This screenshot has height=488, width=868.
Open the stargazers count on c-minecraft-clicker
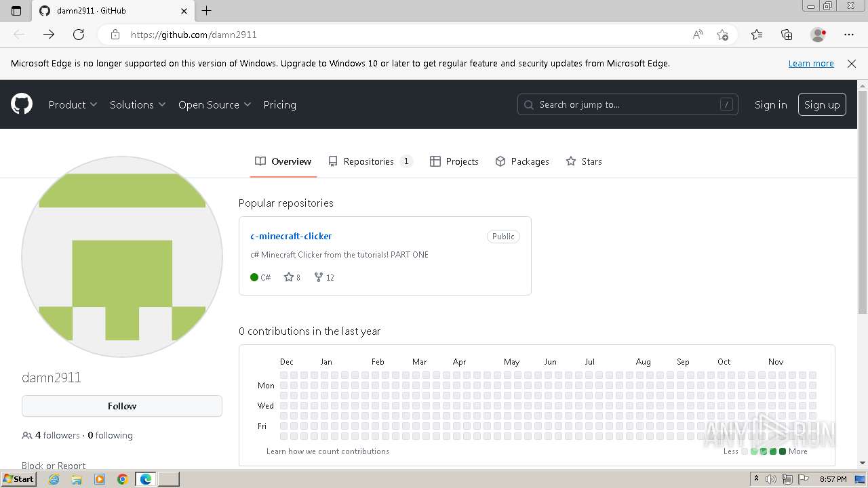click(x=292, y=277)
